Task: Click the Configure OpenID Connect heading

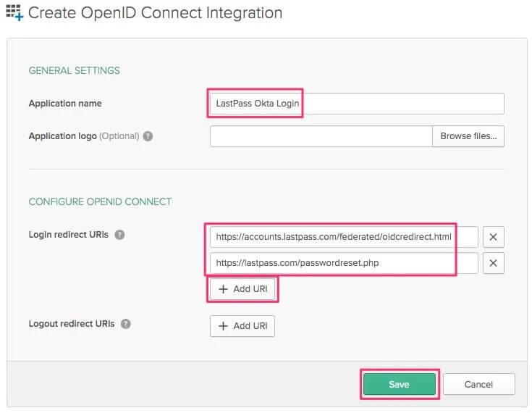Action: coord(100,201)
